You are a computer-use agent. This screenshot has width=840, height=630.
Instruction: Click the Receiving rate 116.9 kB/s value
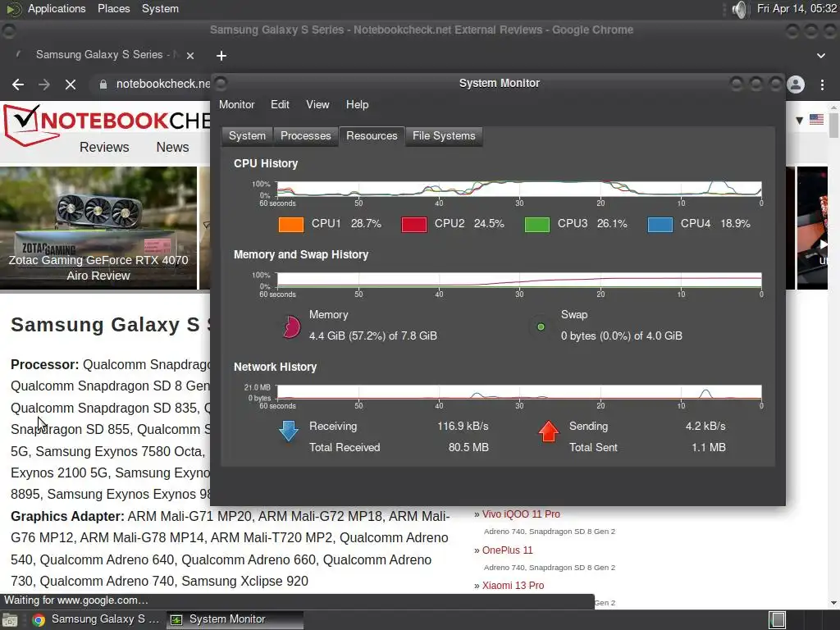click(x=463, y=427)
